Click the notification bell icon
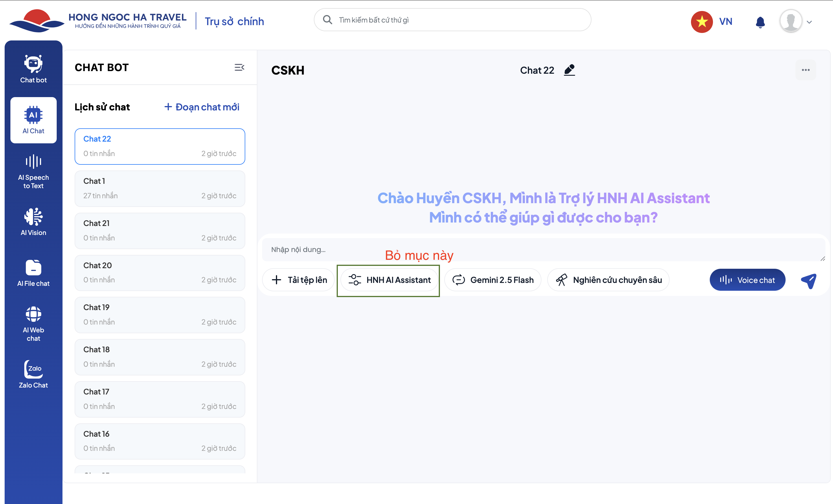 pyautogui.click(x=760, y=22)
